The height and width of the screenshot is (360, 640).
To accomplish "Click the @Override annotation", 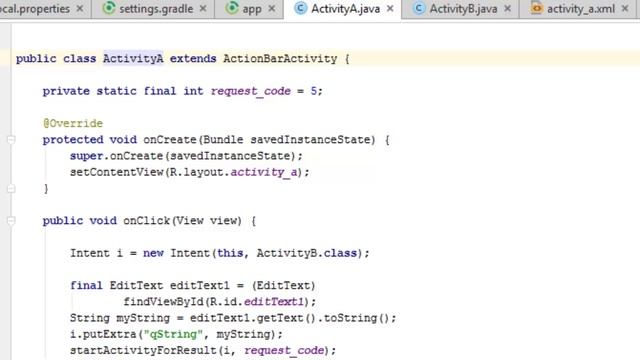I will [73, 123].
